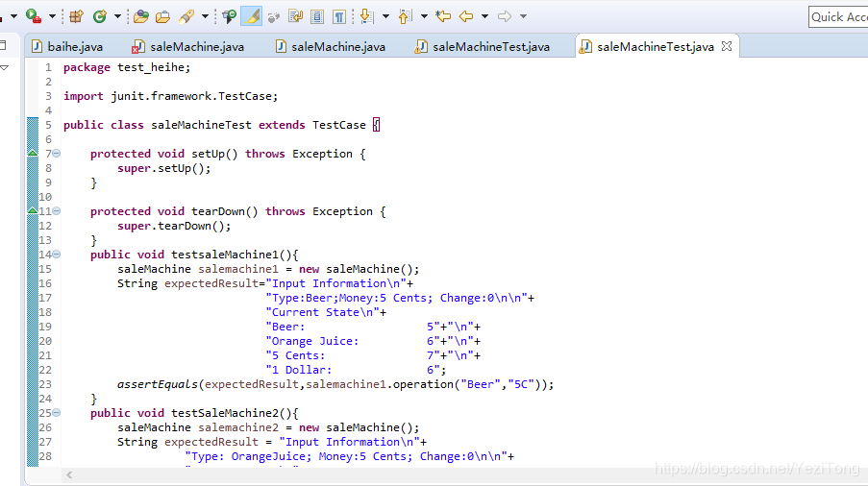Collapse testsaleMachine1 method at line 14

click(x=57, y=255)
